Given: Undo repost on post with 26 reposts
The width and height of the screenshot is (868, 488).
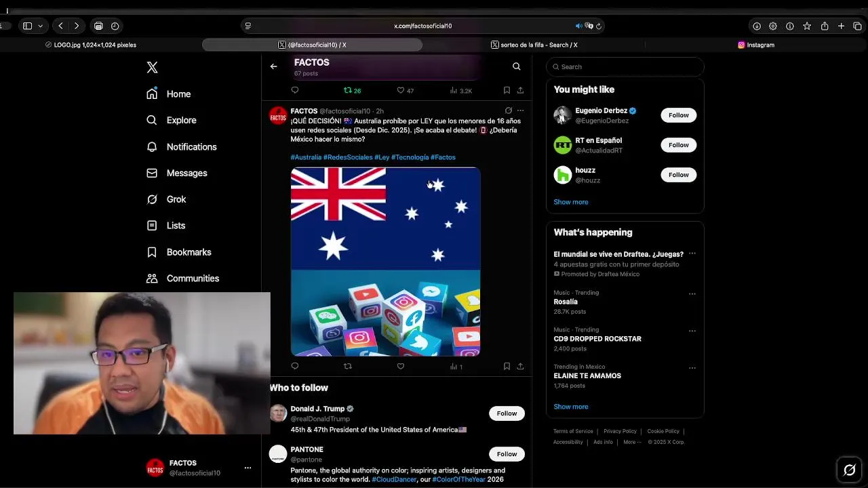Looking at the screenshot, I should pyautogui.click(x=352, y=90).
